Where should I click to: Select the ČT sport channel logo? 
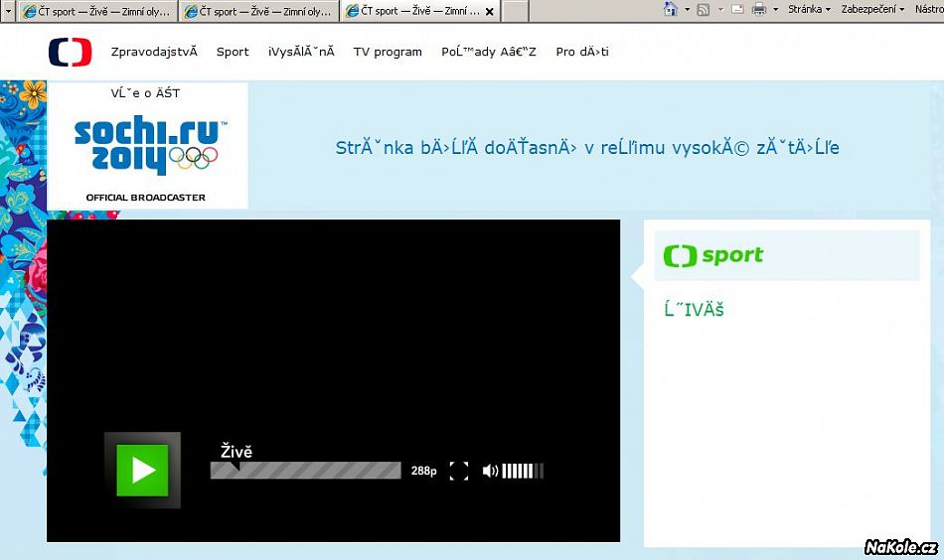713,255
